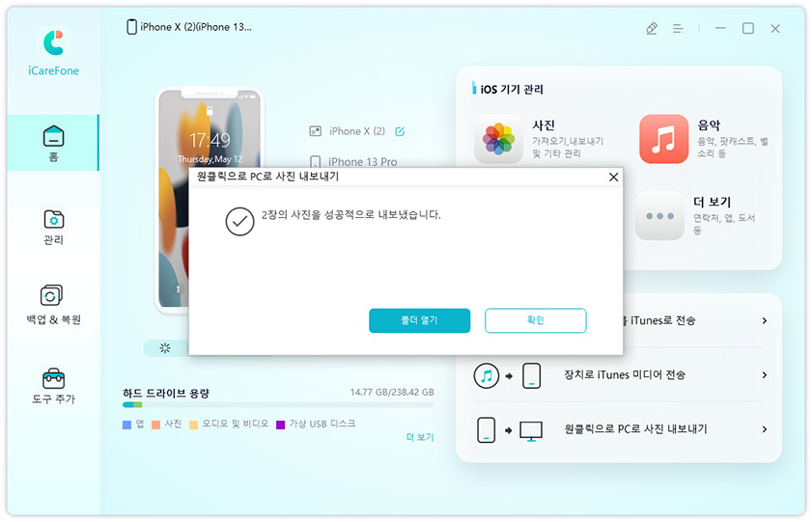Open the 음악 Music management icon
Screen dimensions: 812x522
click(663, 139)
